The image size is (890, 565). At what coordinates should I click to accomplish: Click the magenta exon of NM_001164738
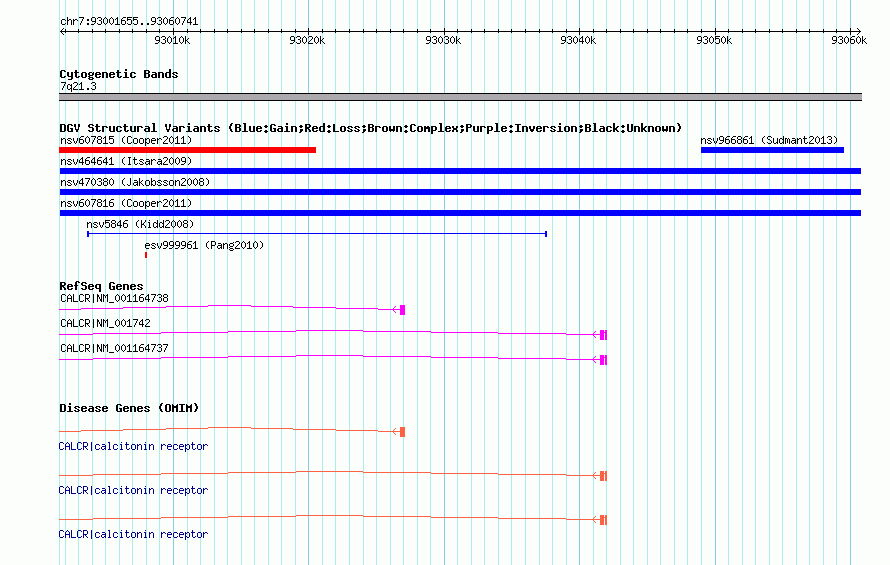click(402, 309)
